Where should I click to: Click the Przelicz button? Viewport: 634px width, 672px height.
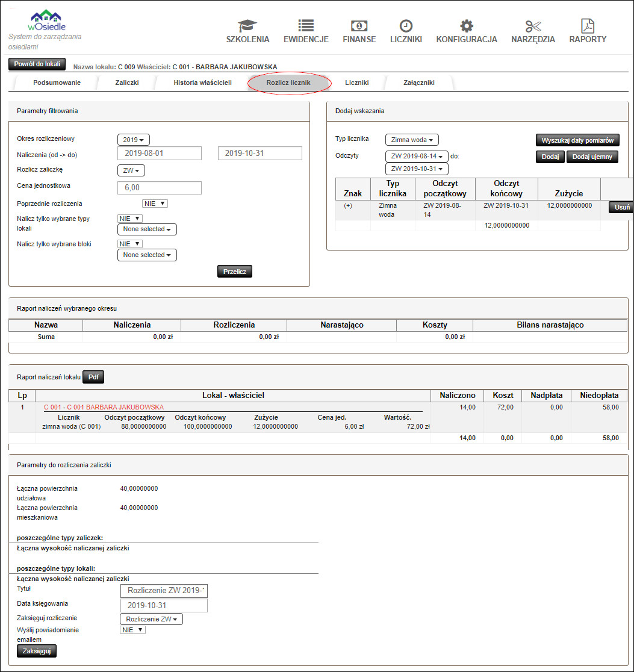point(235,272)
